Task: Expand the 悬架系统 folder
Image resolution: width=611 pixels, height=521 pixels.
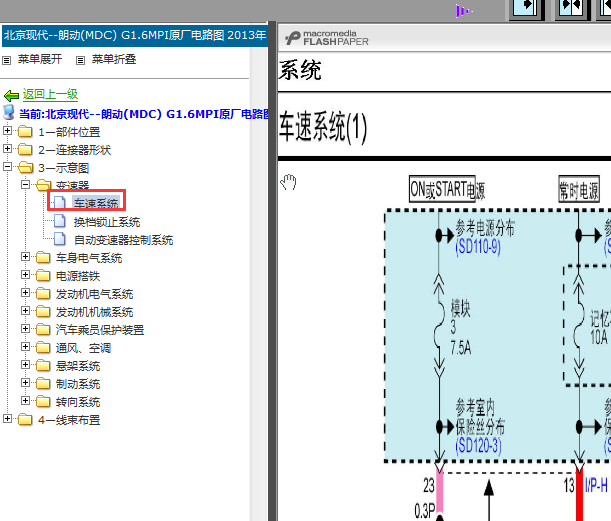Action: pos(25,364)
